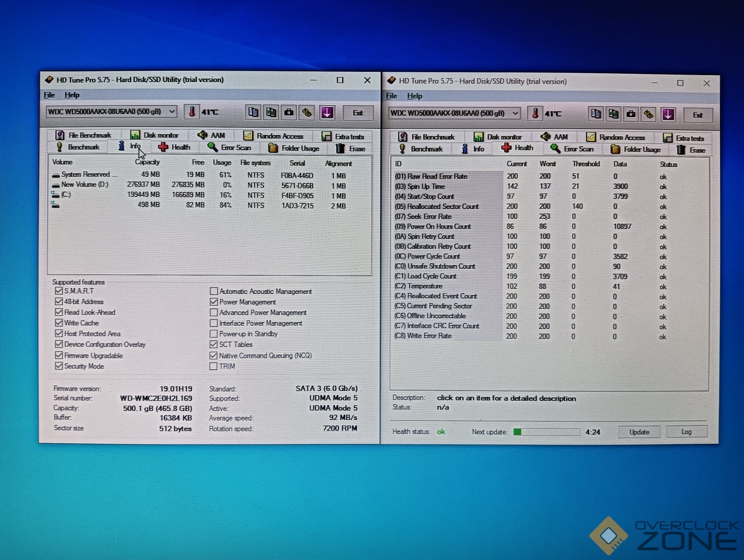Select Current Pending Sector SMART row
Viewport: 744px width, 560px height.
pyautogui.click(x=532, y=306)
